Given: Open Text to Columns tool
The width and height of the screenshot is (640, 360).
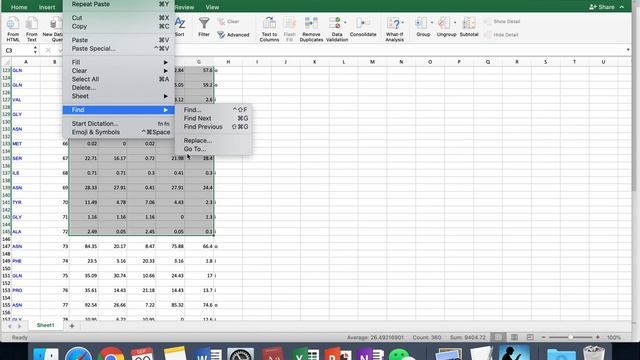Looking at the screenshot, I should tap(269, 29).
